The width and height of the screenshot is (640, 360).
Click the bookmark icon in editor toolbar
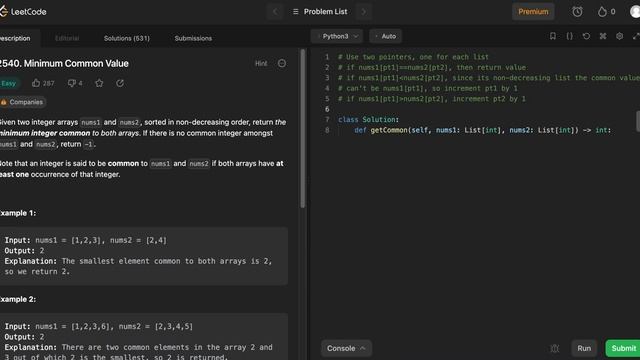tap(553, 36)
